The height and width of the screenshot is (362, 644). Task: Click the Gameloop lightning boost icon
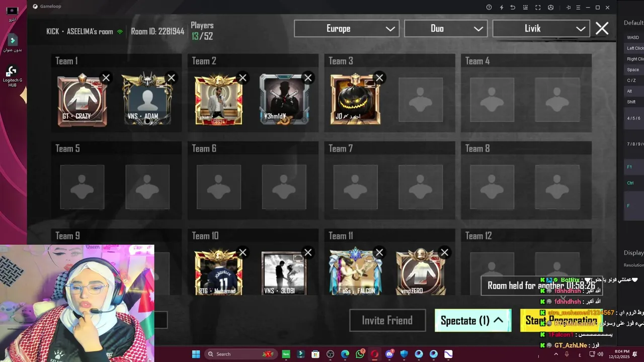tap(501, 7)
